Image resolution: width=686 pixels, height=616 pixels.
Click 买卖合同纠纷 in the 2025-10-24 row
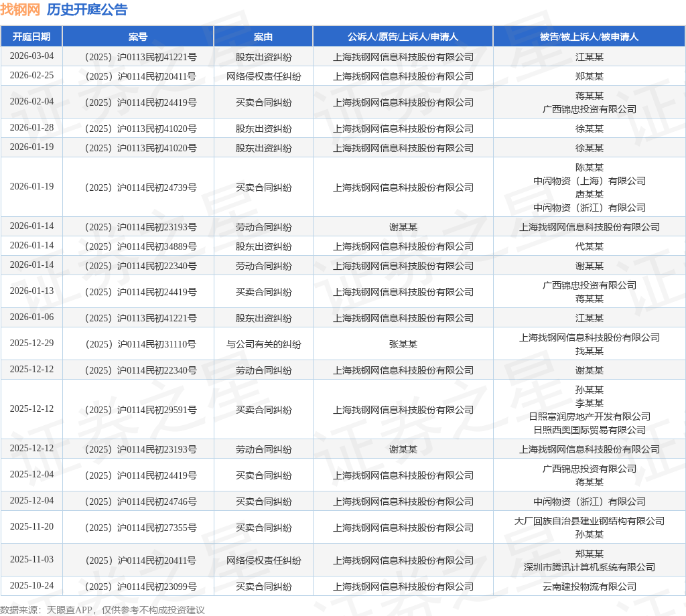click(x=263, y=587)
